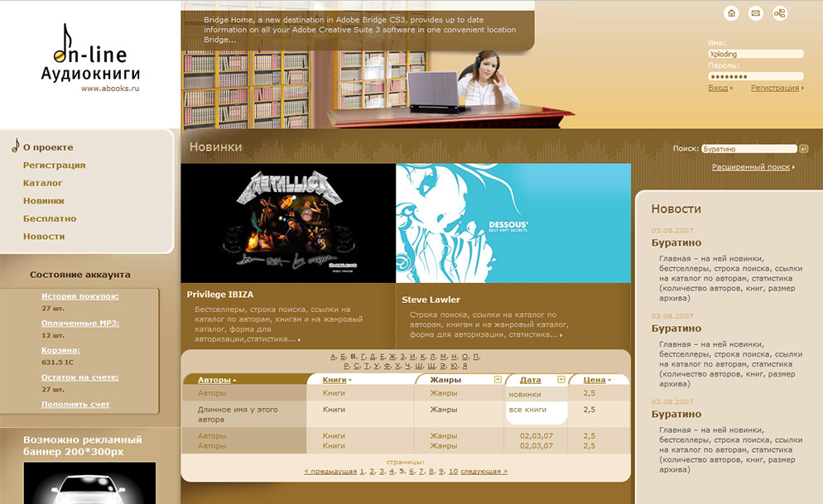Open the 'Privilege IBIZA' title
823x504 pixels.
[220, 295]
